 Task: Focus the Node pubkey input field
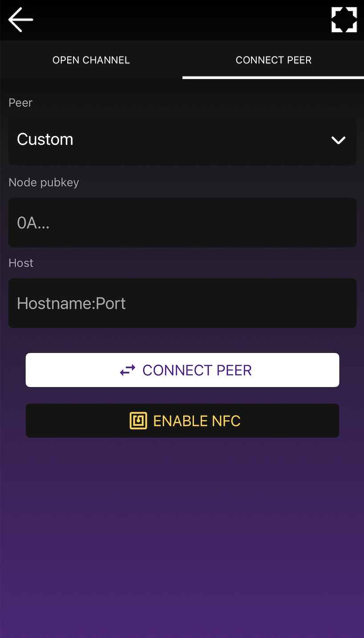182,223
